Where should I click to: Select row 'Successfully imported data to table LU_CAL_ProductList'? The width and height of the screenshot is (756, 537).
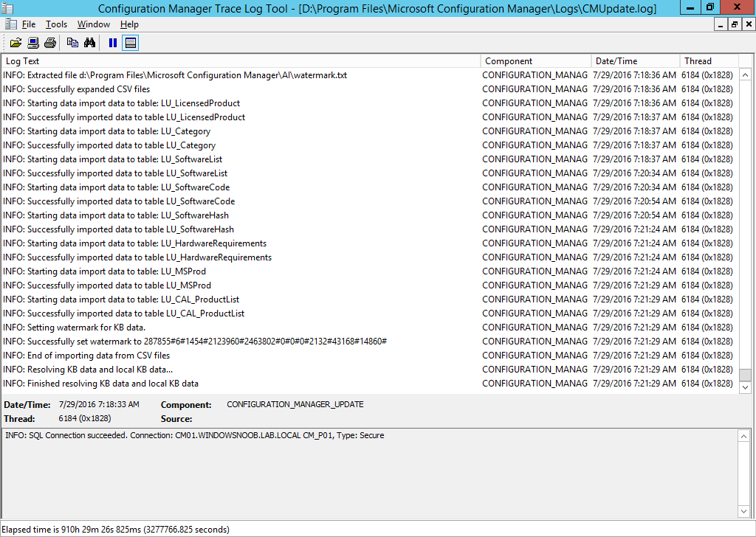[369, 313]
